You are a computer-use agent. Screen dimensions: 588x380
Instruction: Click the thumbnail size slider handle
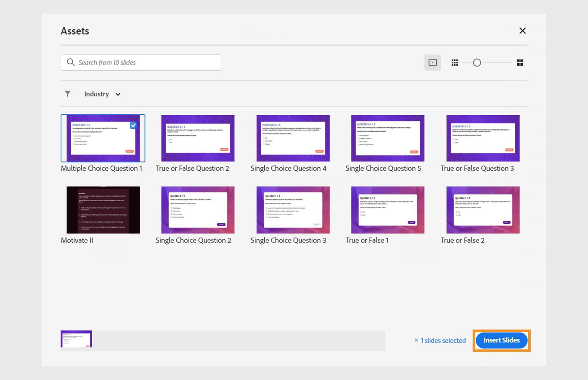pos(477,63)
